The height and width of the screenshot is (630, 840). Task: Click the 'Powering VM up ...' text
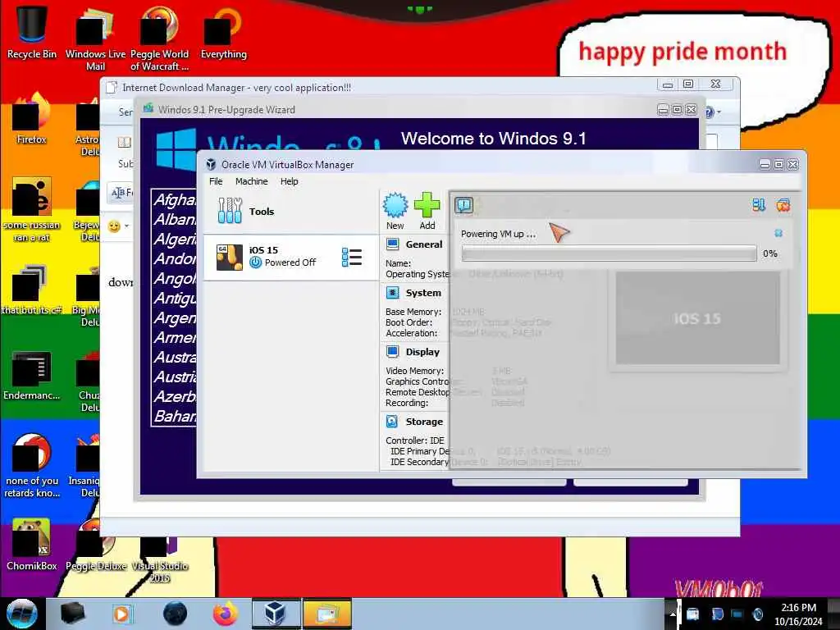point(498,234)
